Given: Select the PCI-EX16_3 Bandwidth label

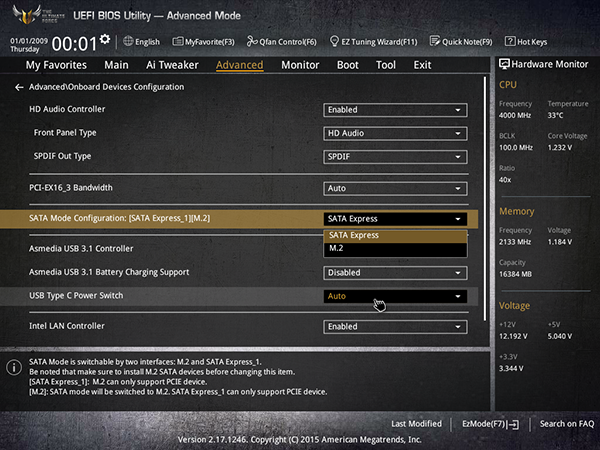Looking at the screenshot, I should 71,188.
